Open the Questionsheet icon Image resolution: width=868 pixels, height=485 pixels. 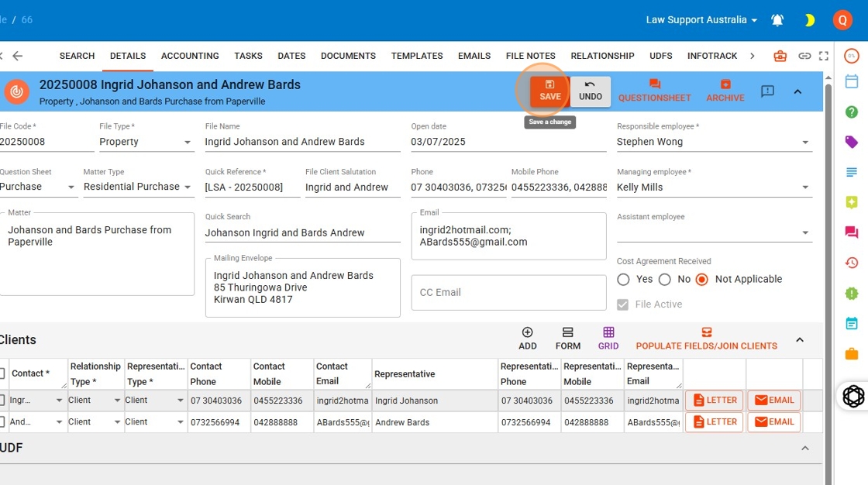[654, 84]
